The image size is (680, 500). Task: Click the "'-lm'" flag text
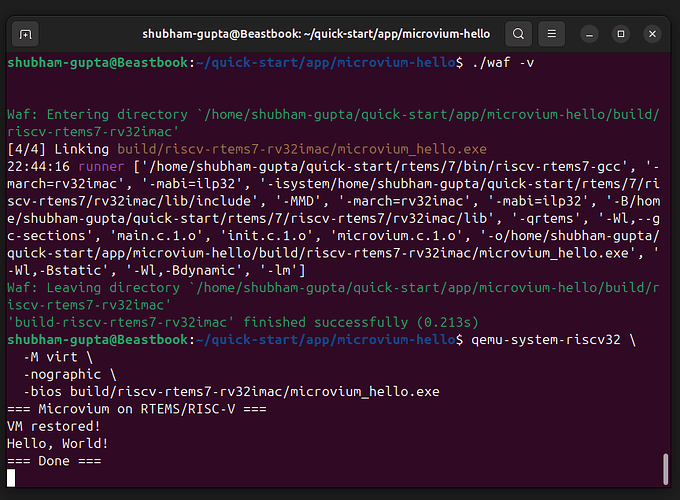(278, 271)
